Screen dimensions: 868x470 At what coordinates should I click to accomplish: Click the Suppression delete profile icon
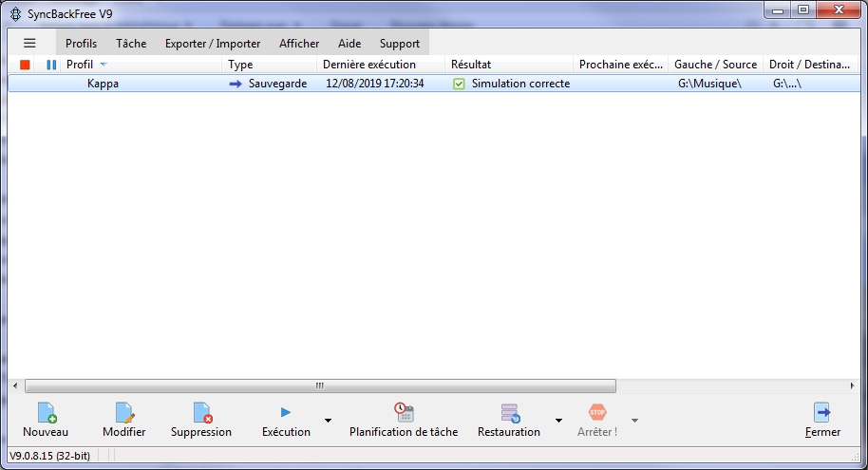point(202,412)
